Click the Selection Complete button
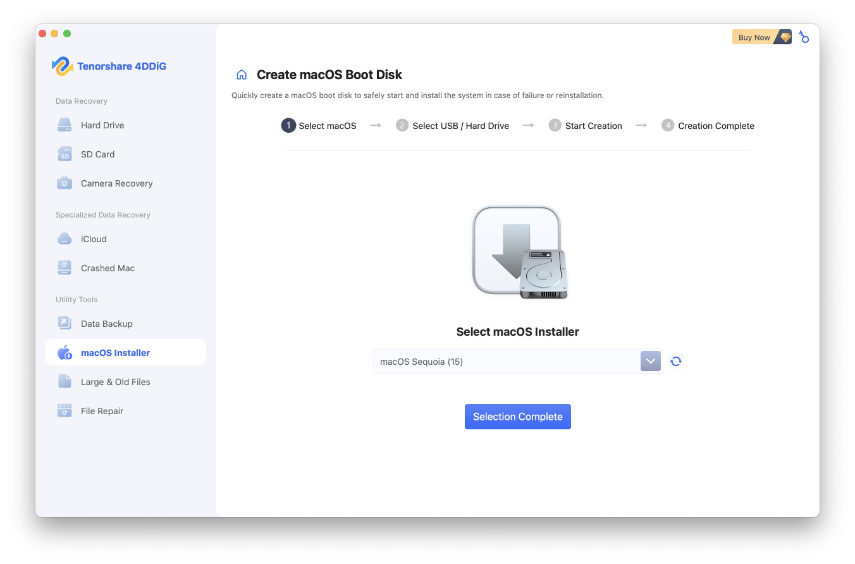855x564 pixels. [517, 417]
